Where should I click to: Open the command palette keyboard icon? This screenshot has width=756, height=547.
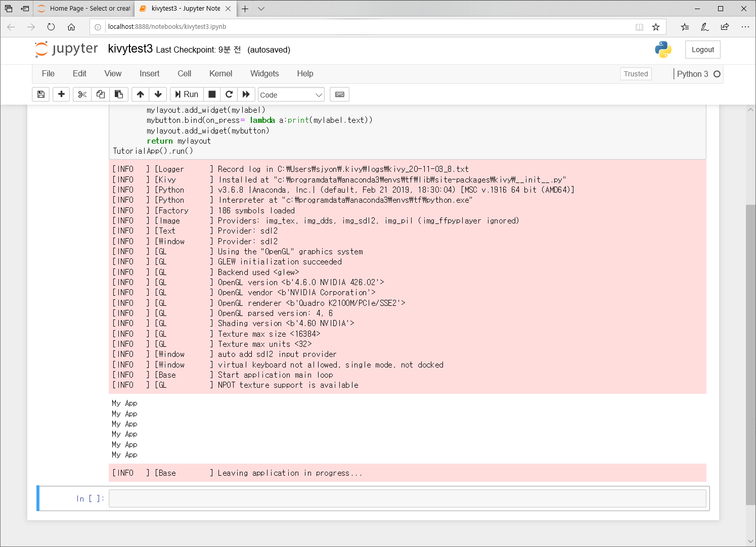coord(340,95)
